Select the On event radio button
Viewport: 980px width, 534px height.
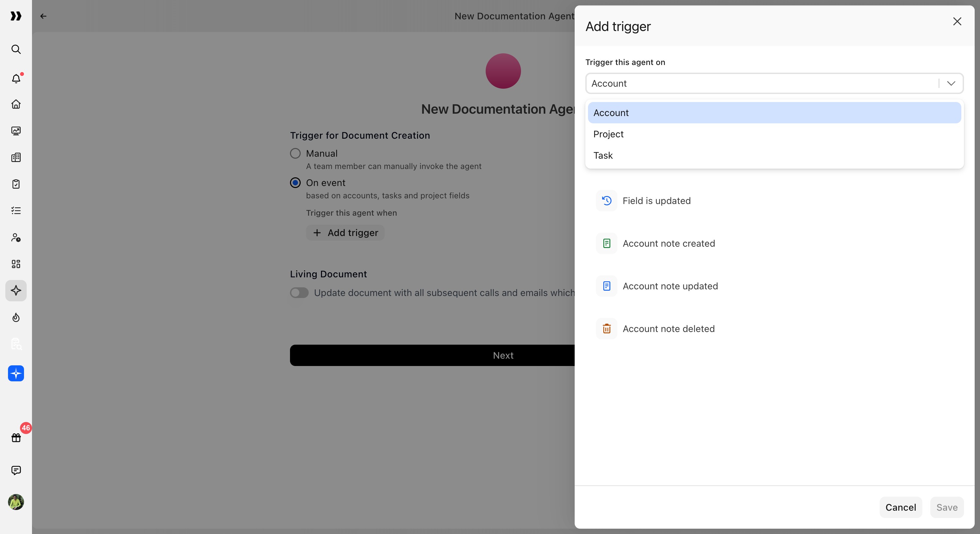pos(295,183)
